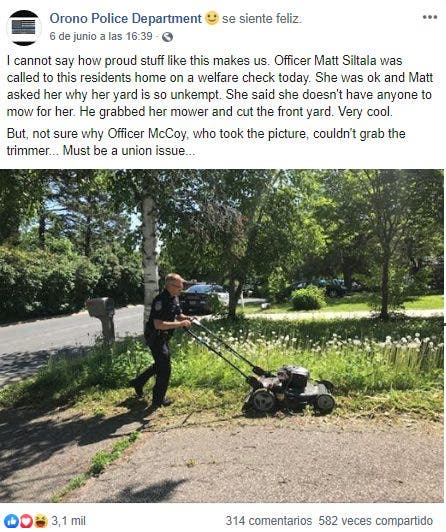446x532 pixels.
Task: Click the 'se siente feliz' feeling text
Action: 261,19
